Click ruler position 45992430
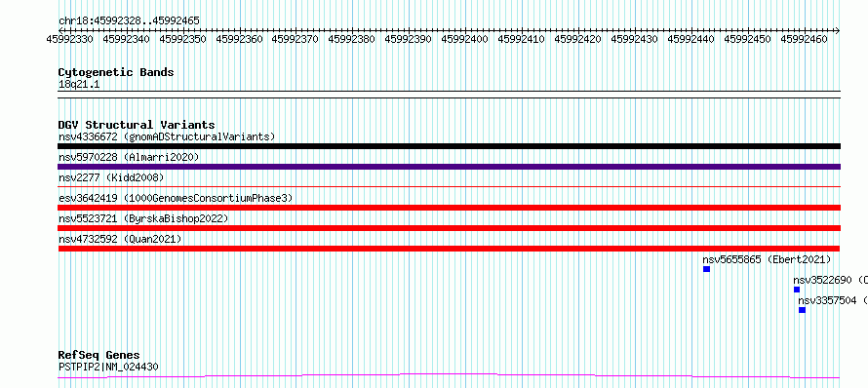The width and height of the screenshot is (868, 388). [x=634, y=39]
